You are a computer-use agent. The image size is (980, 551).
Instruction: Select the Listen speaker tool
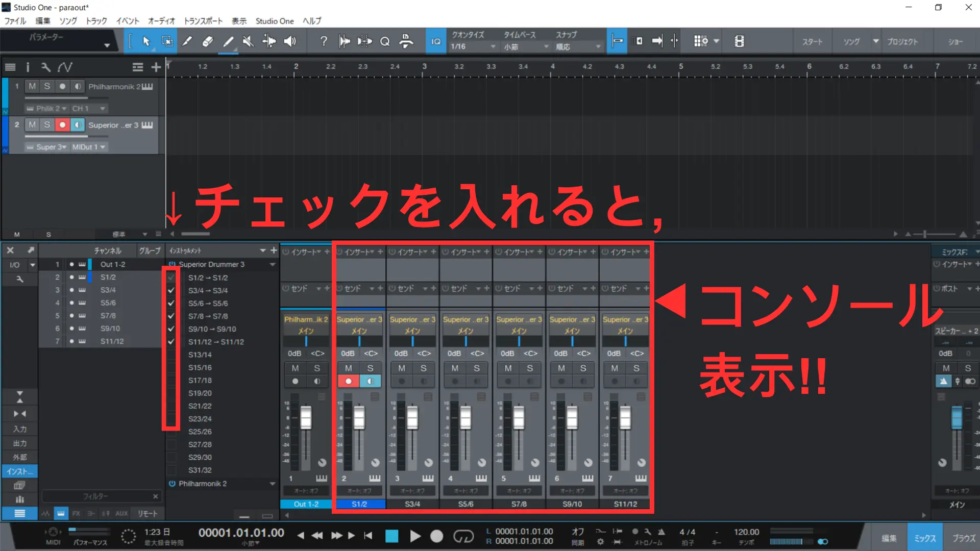point(290,41)
